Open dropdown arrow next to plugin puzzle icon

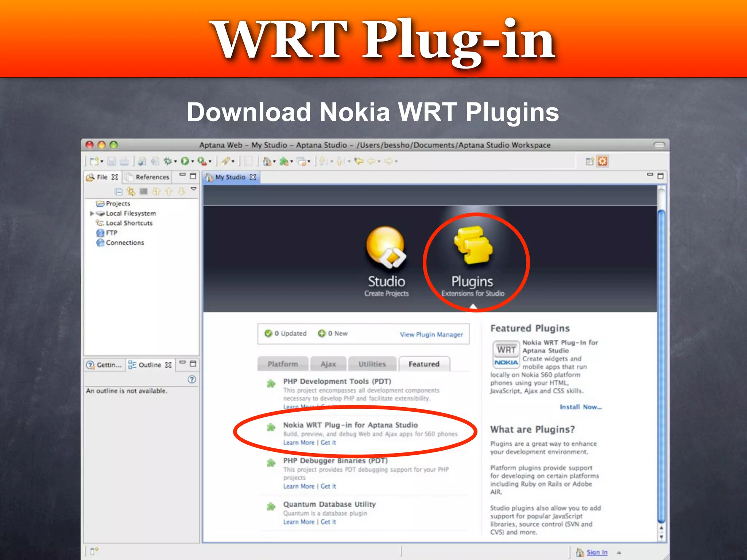[292, 162]
